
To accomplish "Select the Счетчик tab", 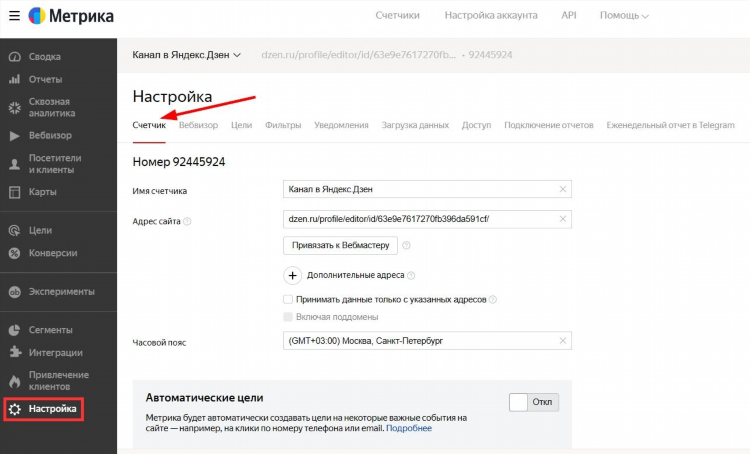I will click(x=149, y=125).
